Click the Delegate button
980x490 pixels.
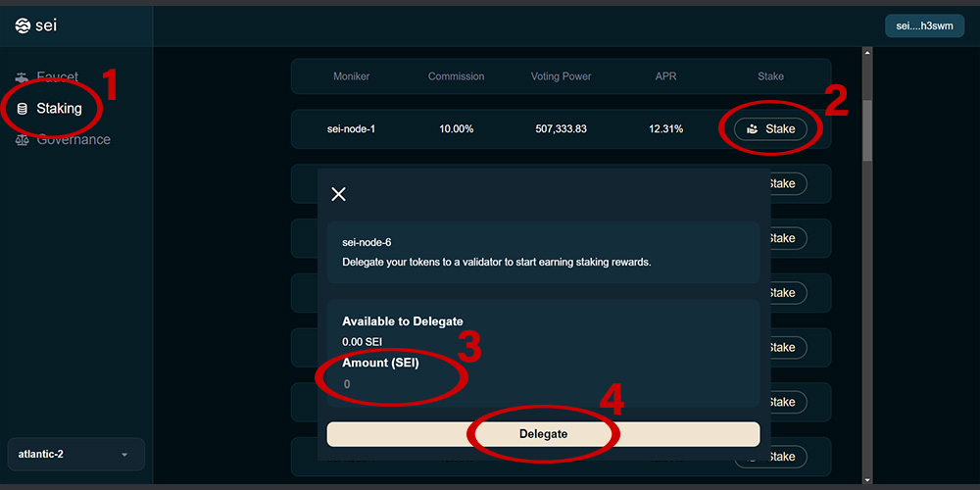tap(543, 434)
